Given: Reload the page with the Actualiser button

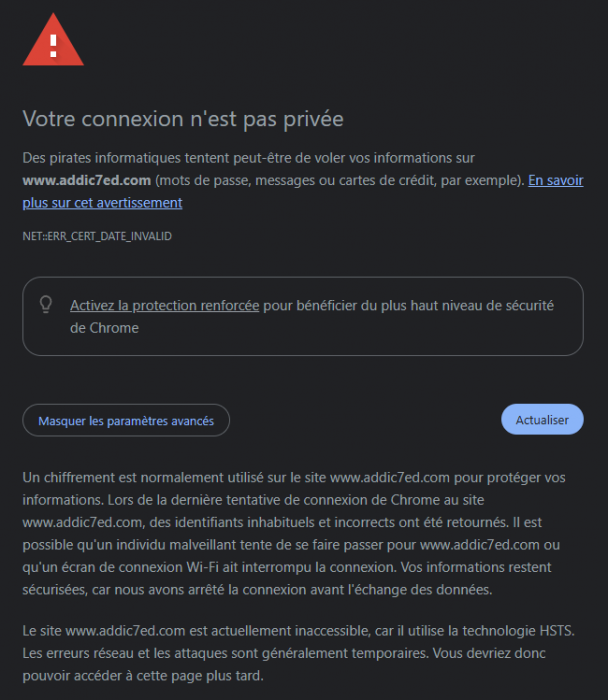Looking at the screenshot, I should coord(542,420).
